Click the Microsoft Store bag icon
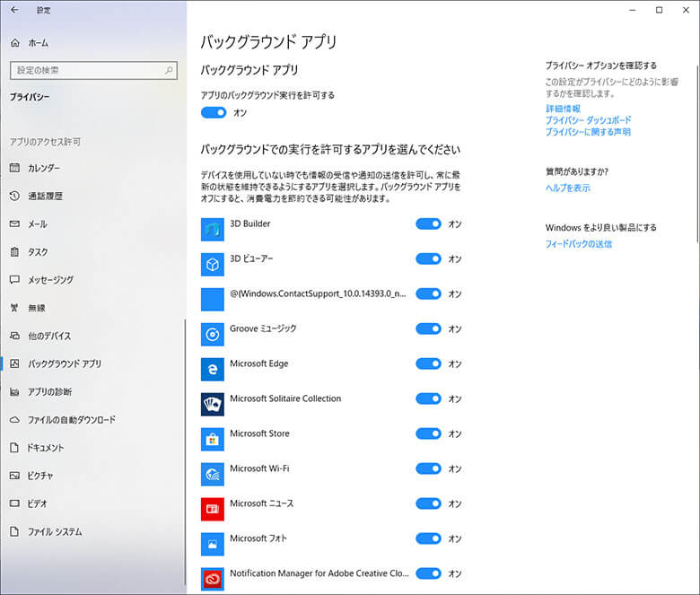700x595 pixels. coord(213,439)
